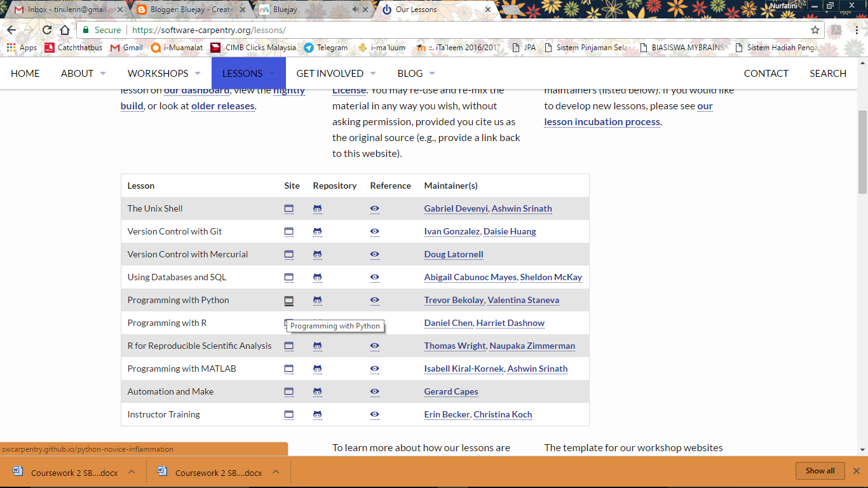The image size is (868, 488).
Task: Navigate back in browser
Action: (11, 30)
